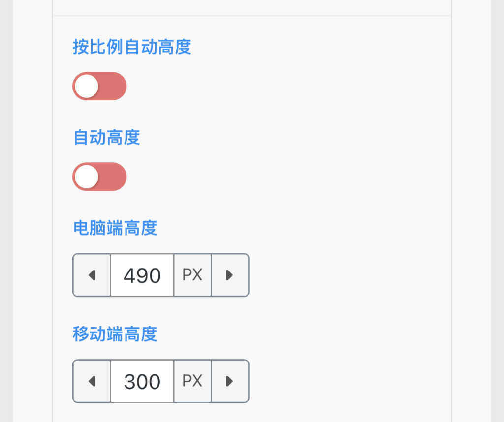Increase 移动端高度 using its right arrow
The width and height of the screenshot is (504, 422).
tap(229, 381)
